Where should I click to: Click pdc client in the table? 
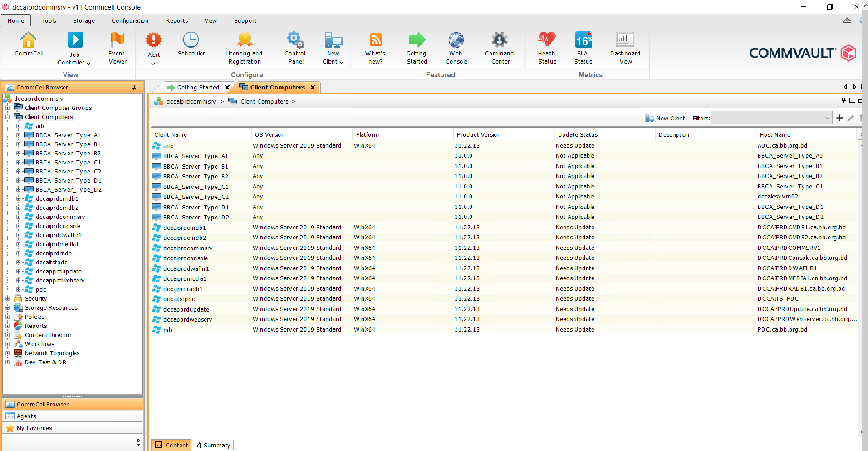[168, 330]
